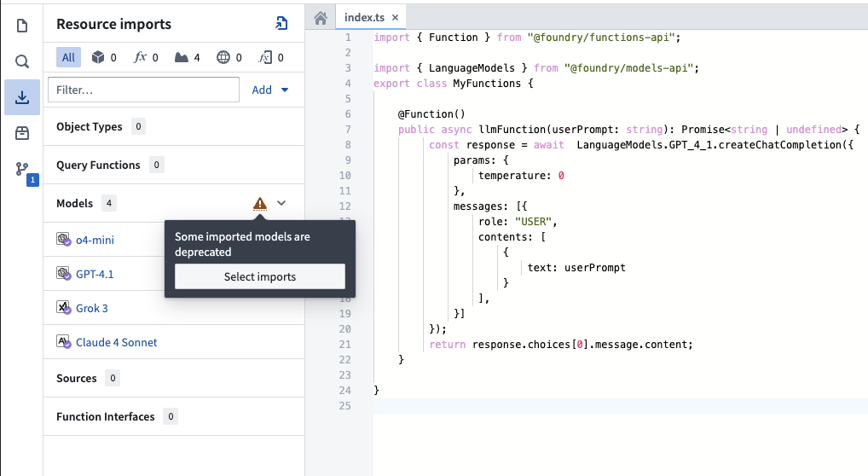Expand the Sources section
The image size is (868, 476).
(174, 378)
